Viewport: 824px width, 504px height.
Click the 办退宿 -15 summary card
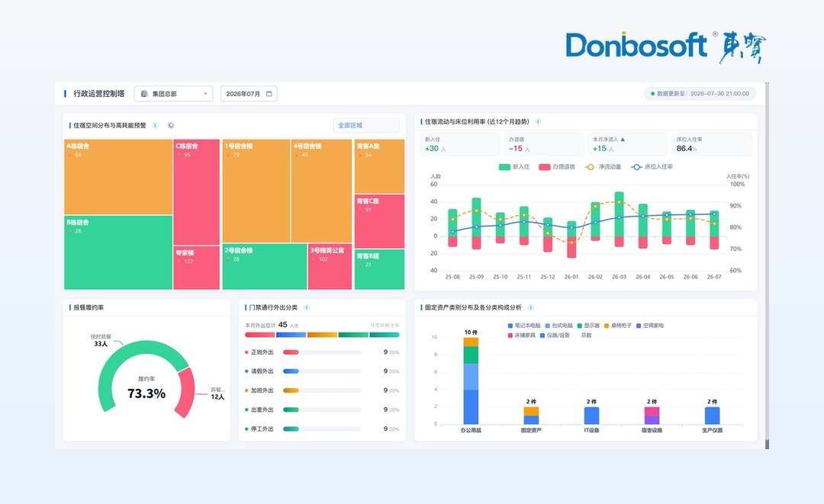[544, 144]
